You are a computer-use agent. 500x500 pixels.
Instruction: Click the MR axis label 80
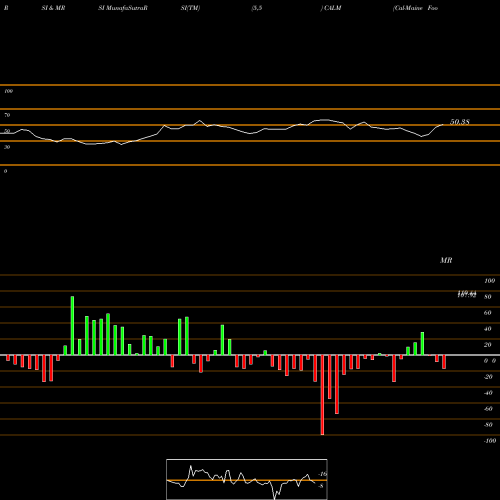pos(488,297)
